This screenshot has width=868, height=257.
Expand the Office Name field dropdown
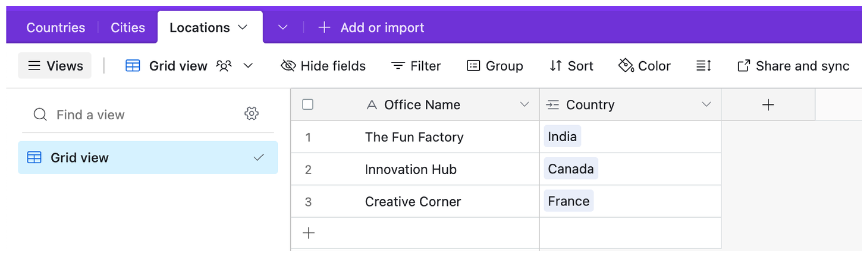tap(524, 104)
